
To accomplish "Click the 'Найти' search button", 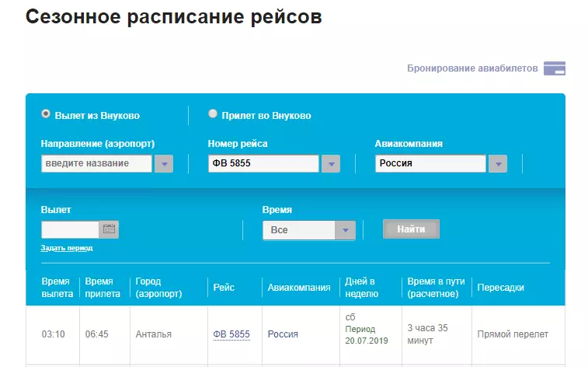I will coord(411,229).
